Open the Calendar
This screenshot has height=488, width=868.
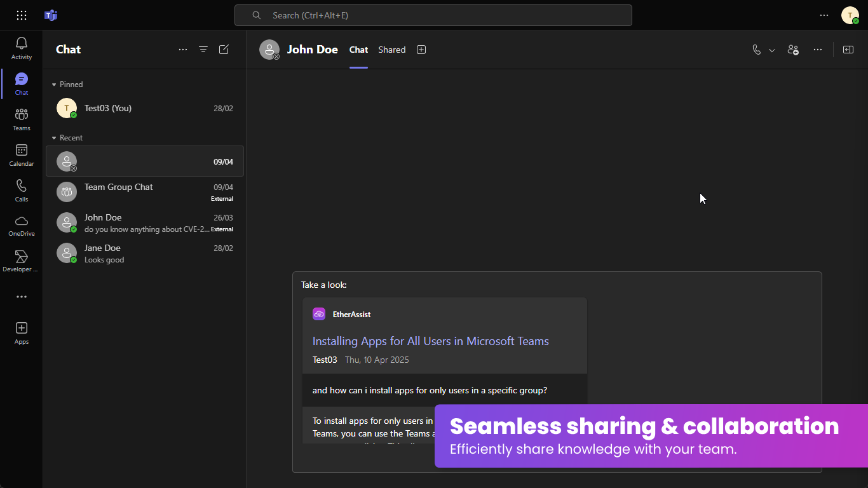tap(22, 155)
